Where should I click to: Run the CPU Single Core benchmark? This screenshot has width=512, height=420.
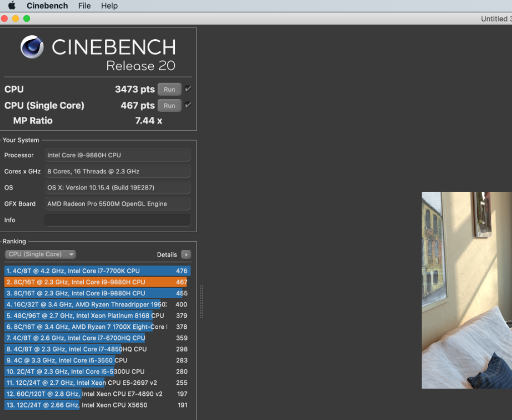(169, 105)
